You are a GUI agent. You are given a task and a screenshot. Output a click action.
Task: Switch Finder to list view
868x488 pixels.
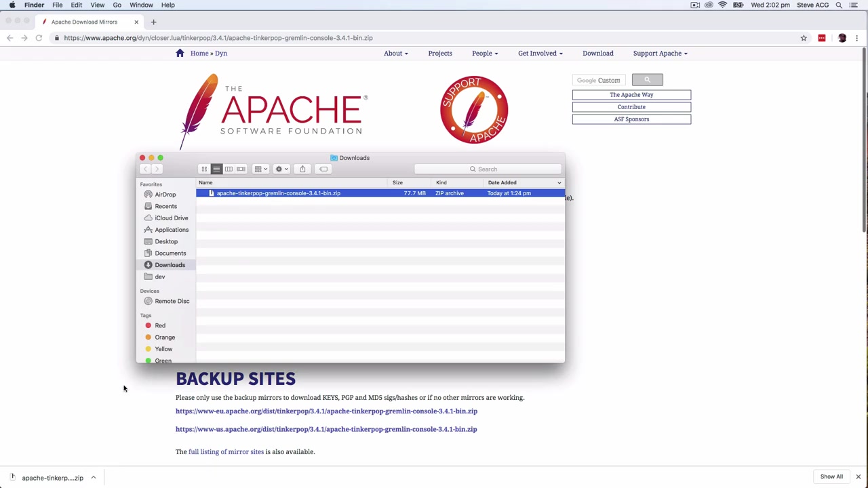(x=216, y=169)
